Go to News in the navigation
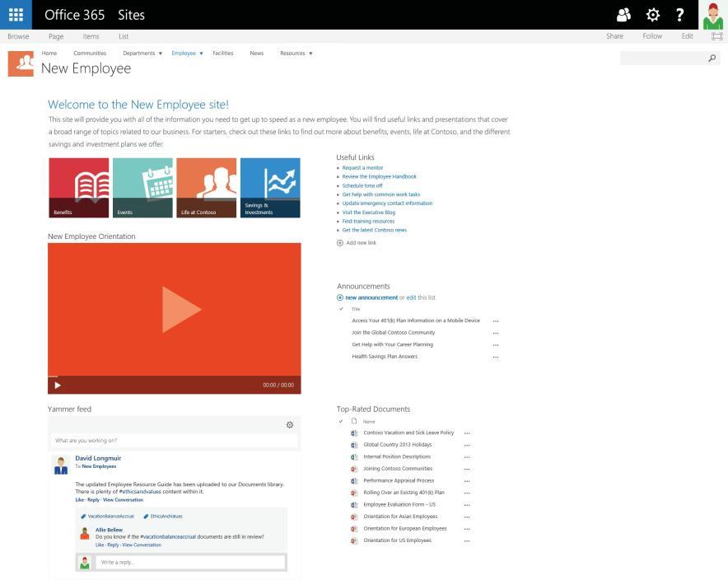Viewport: 728px width, 580px height. 257,54
